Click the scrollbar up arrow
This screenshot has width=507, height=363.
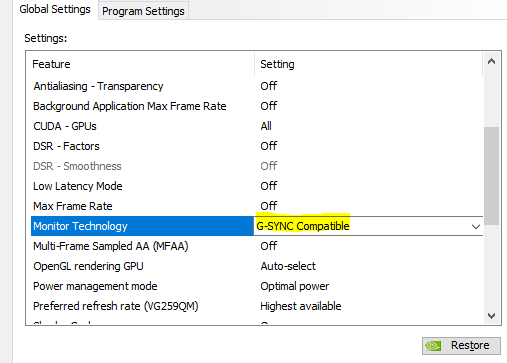click(491, 61)
